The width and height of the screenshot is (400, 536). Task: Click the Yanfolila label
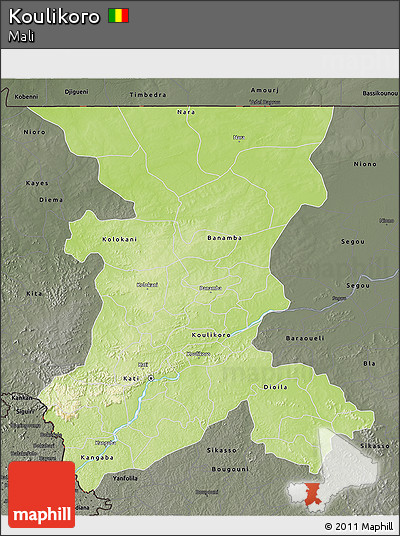pos(125,479)
